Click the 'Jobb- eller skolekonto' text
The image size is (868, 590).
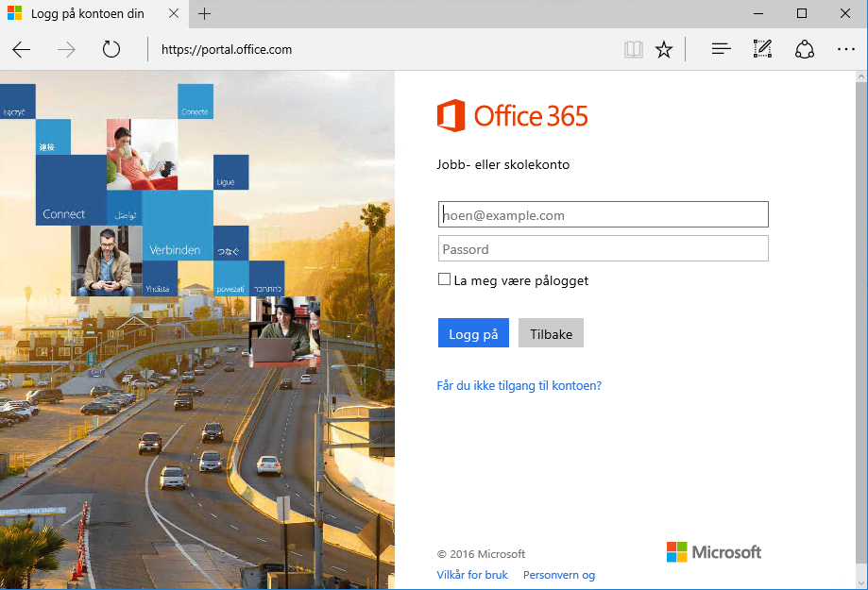pos(502,164)
